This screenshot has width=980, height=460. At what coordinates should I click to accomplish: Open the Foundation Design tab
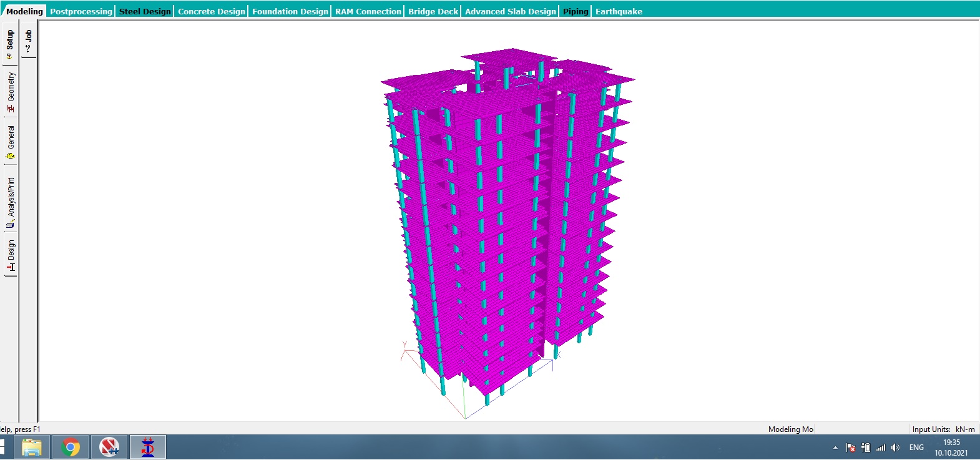click(x=290, y=11)
